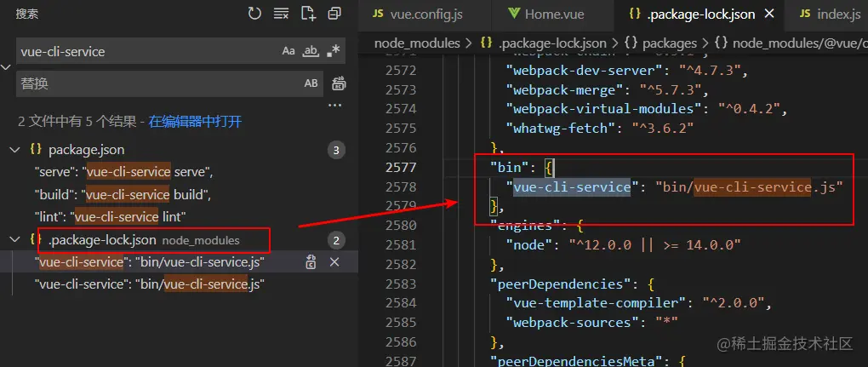Viewport: 868px width, 367px height.
Task: Collapse all search results icon
Action: (334, 14)
